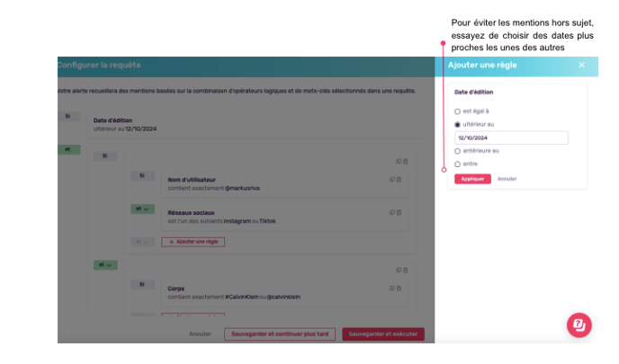This screenshot has width=619, height=364.
Task: Delete the Réseaux sociaux rule trash icon
Action: (399, 213)
